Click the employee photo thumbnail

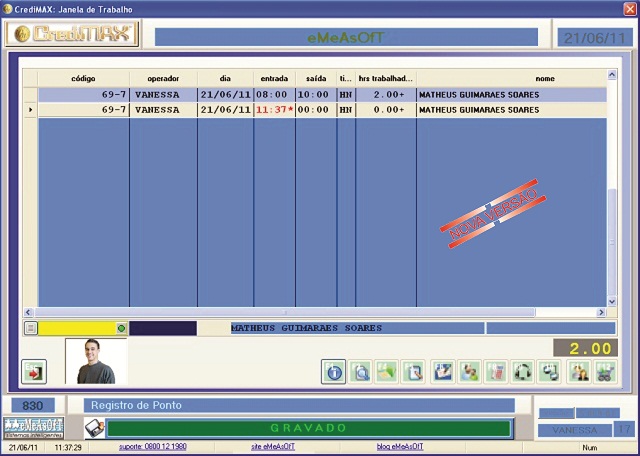click(x=96, y=361)
